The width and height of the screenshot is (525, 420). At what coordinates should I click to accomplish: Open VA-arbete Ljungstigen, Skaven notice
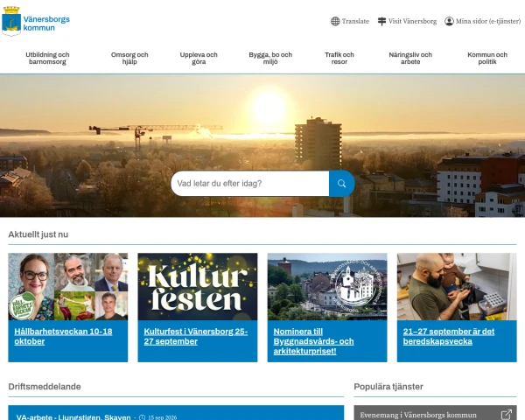[x=73, y=417]
